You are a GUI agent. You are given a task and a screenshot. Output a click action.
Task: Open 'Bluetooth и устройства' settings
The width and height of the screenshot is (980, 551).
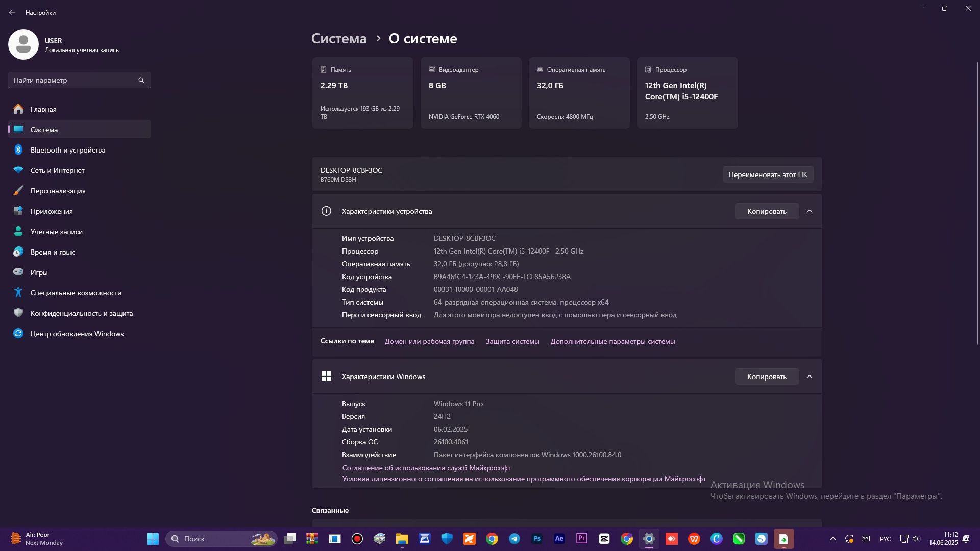point(80,150)
